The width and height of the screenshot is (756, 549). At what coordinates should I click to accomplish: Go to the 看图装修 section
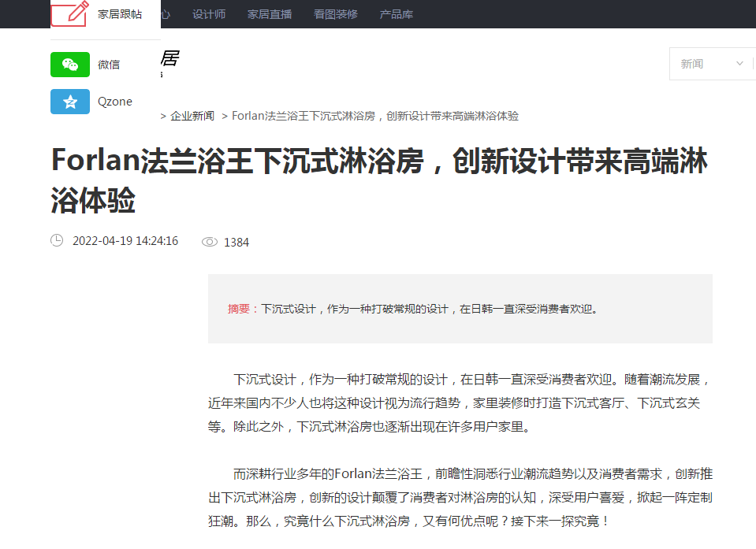336,14
